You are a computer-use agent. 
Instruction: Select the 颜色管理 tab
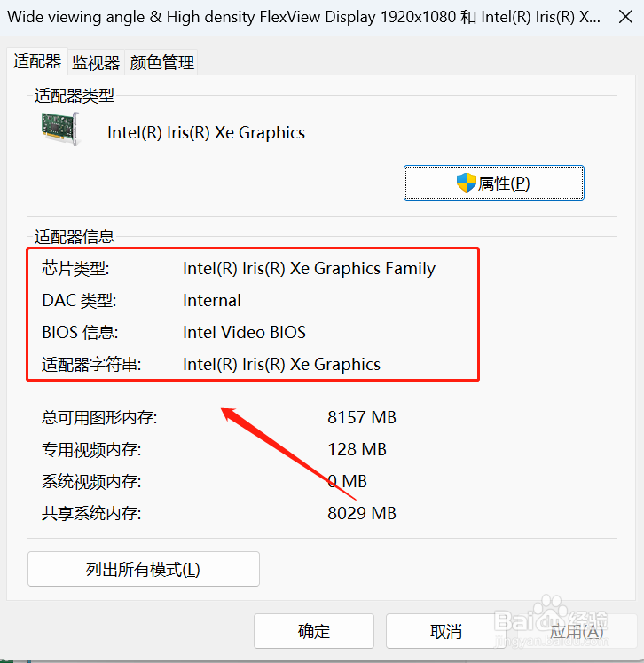(161, 63)
